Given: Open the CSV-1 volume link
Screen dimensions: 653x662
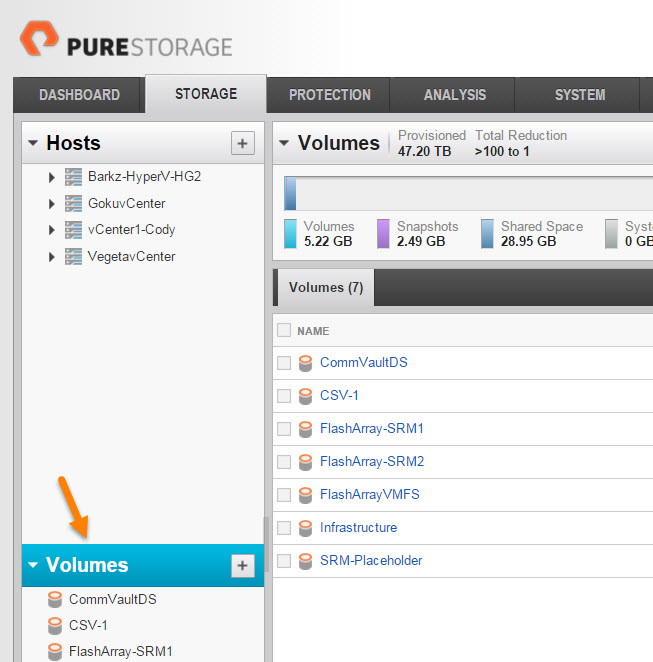Looking at the screenshot, I should (339, 395).
